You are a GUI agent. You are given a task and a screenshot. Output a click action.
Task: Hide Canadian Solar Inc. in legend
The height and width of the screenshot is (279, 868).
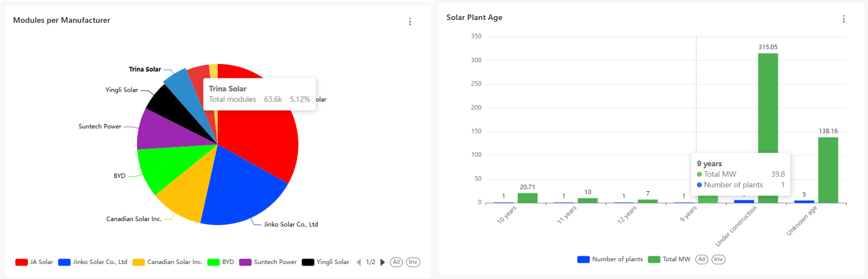[168, 262]
